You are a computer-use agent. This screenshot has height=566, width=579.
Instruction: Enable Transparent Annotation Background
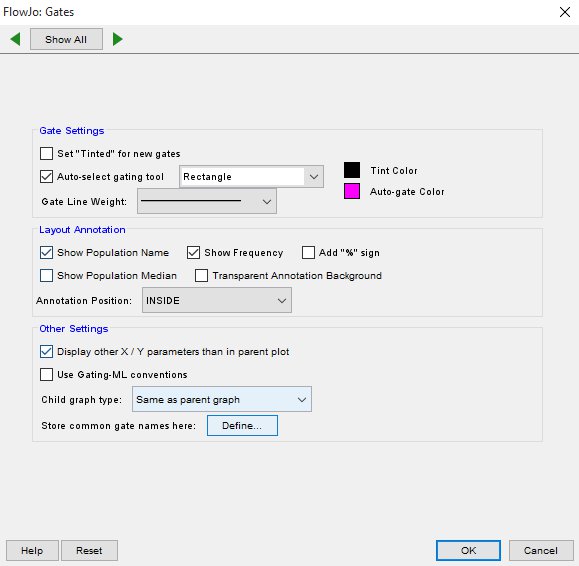click(x=201, y=275)
